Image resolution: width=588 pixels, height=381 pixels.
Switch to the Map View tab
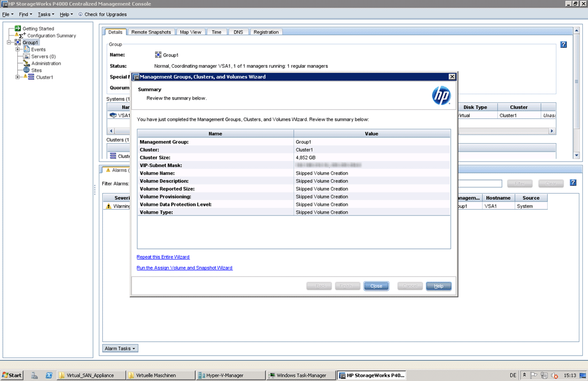191,32
